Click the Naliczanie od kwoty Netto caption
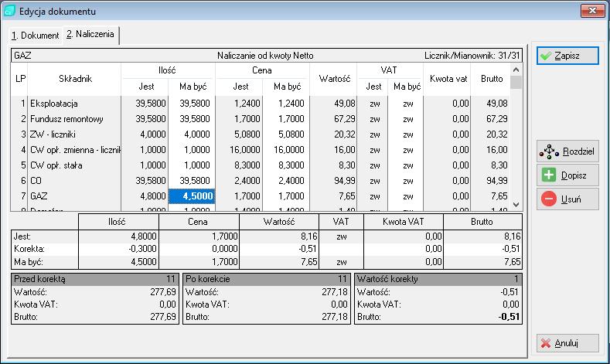The height and width of the screenshot is (364, 610). [265, 56]
